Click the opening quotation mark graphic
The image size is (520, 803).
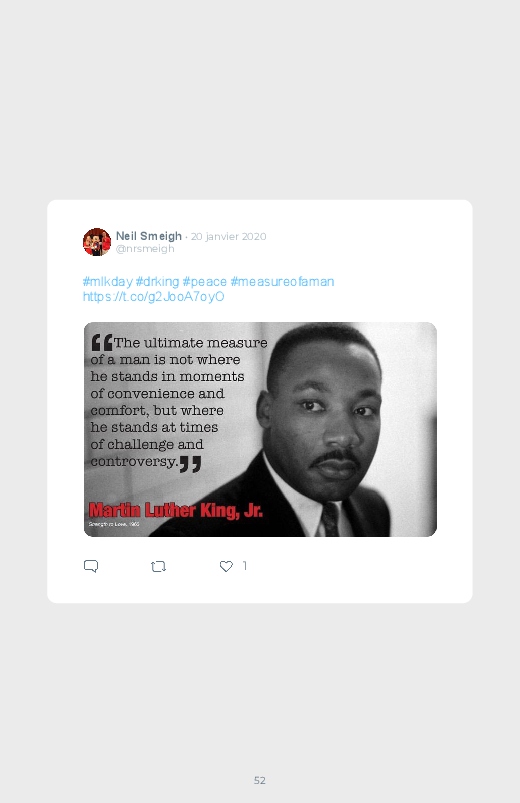(101, 342)
